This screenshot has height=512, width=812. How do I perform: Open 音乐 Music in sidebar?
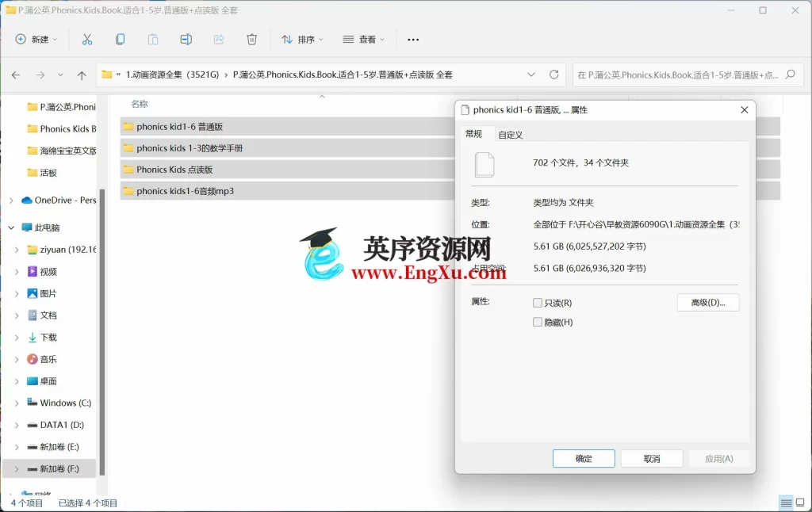(42, 359)
